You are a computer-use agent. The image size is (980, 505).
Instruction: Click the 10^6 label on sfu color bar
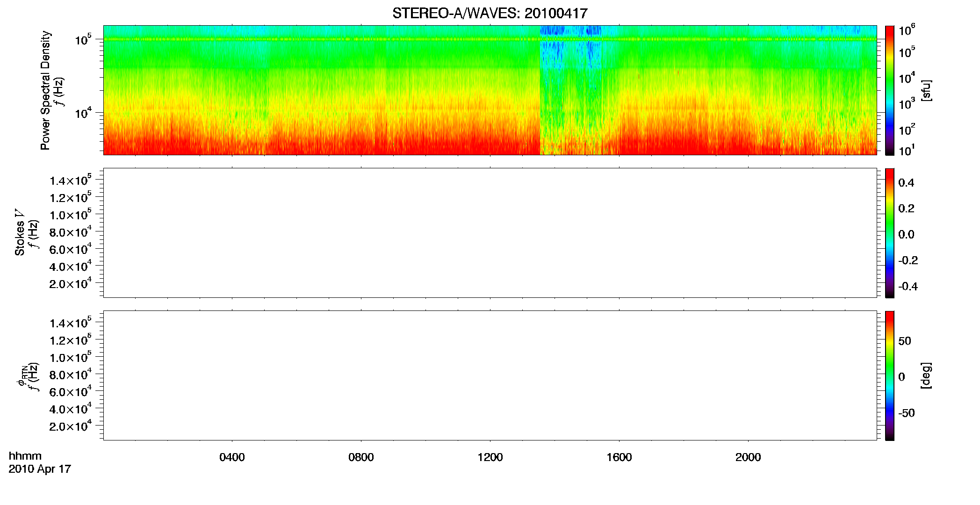[907, 29]
